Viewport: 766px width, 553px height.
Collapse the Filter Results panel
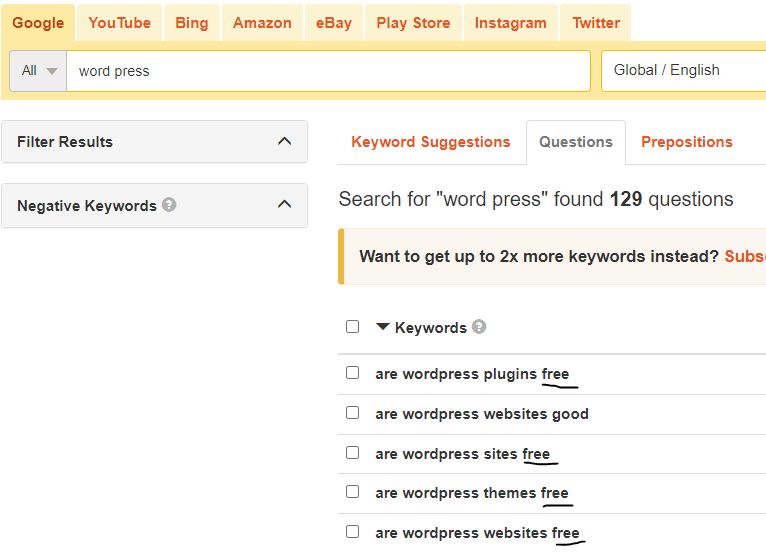click(284, 141)
